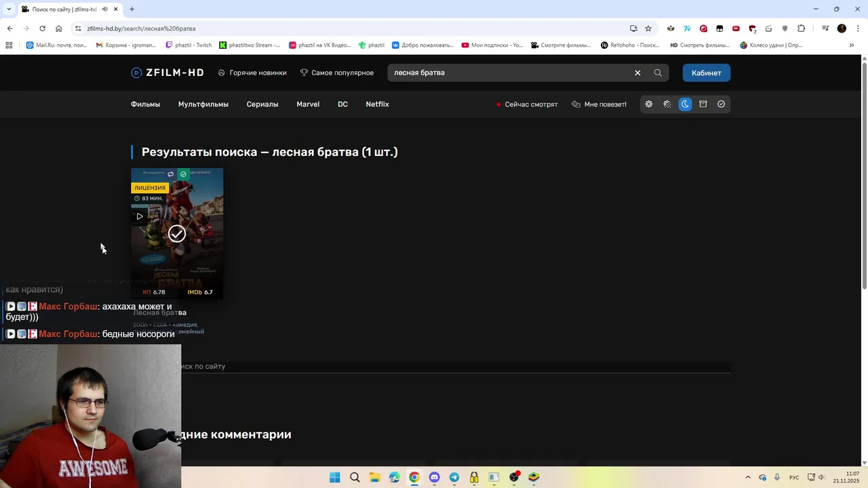Click the Результаты поиска heading
The image size is (868, 488).
[270, 152]
